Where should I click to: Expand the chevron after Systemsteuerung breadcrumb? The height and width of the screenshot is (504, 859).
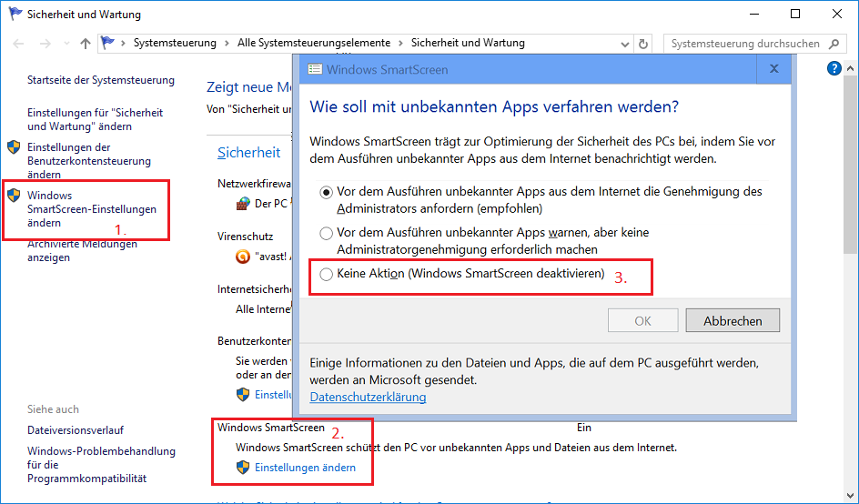click(x=227, y=44)
